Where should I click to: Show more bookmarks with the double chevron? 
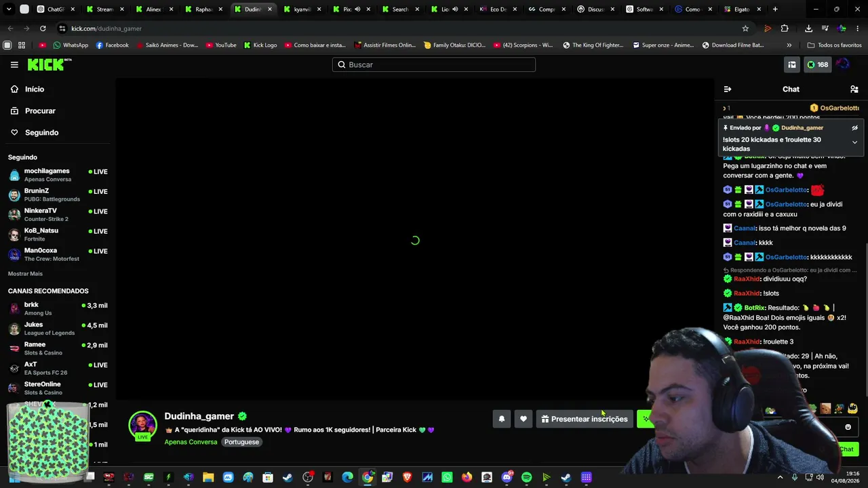click(x=789, y=45)
